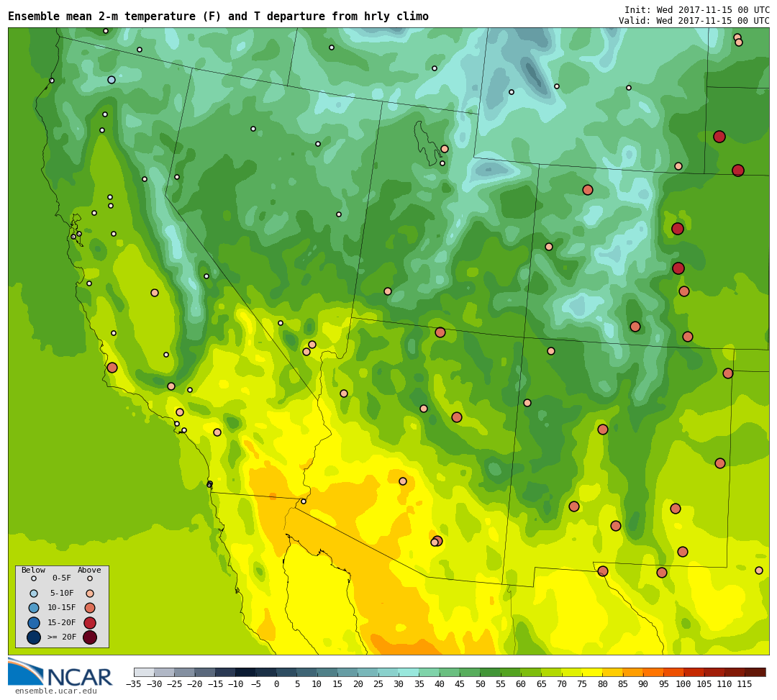The width and height of the screenshot is (777, 700).
Task: Pick the color bar swatch between 80 and 85
Action: click(x=612, y=672)
